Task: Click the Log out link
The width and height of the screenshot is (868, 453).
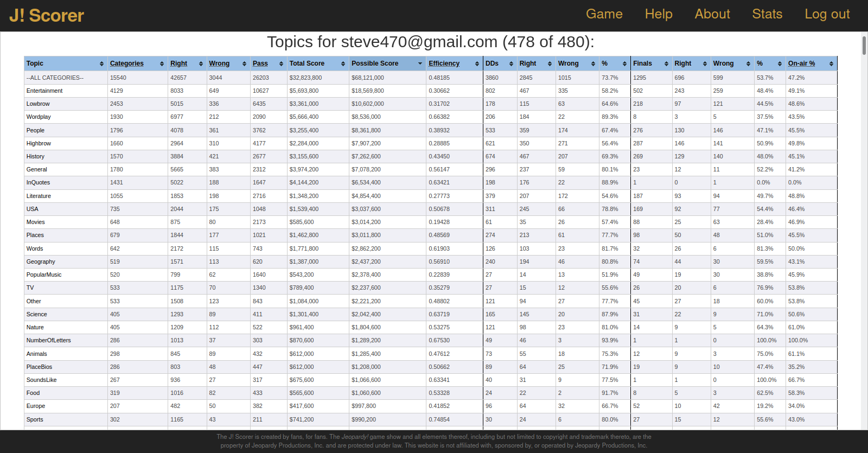Action: coord(827,14)
